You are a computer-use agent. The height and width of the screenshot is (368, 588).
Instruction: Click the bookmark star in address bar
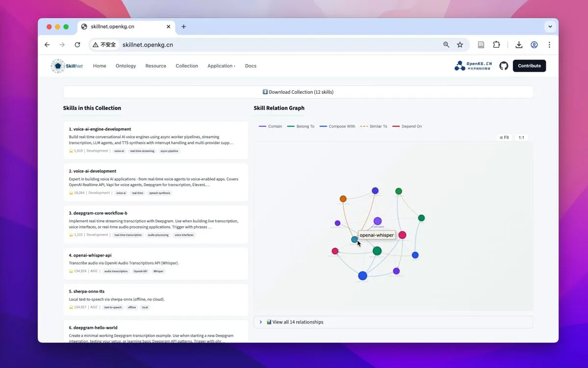(460, 45)
